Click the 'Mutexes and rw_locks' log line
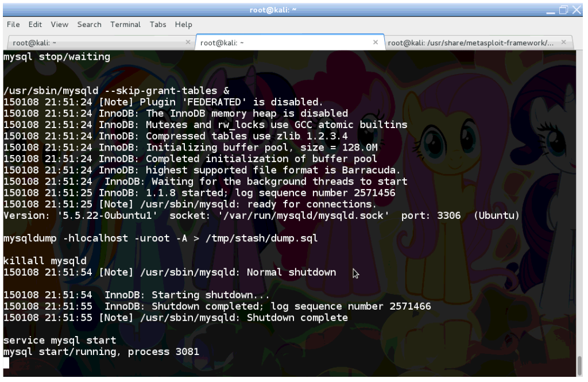 point(205,125)
